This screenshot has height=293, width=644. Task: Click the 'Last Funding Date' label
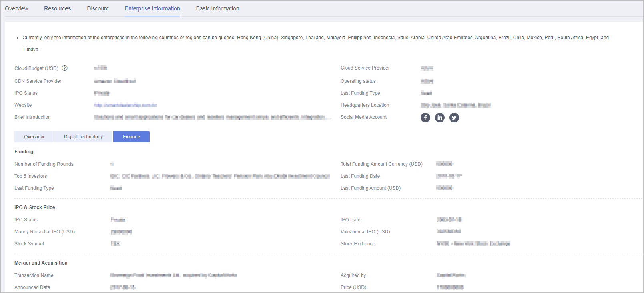pyautogui.click(x=360, y=176)
